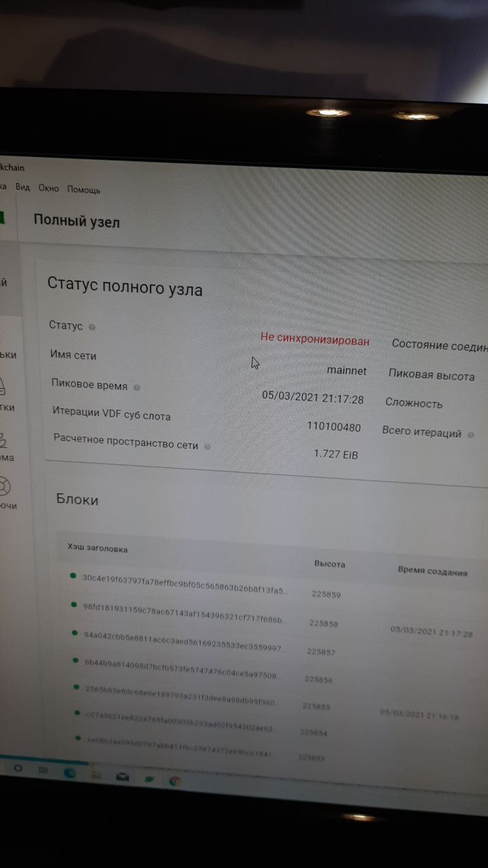Screen dimensions: 488x868
Task: Click the Статус полного узла heading
Action: click(x=125, y=286)
